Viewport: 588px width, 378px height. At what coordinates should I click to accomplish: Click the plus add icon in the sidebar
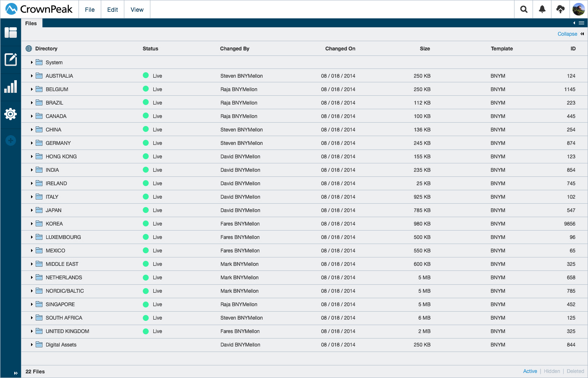click(x=10, y=140)
